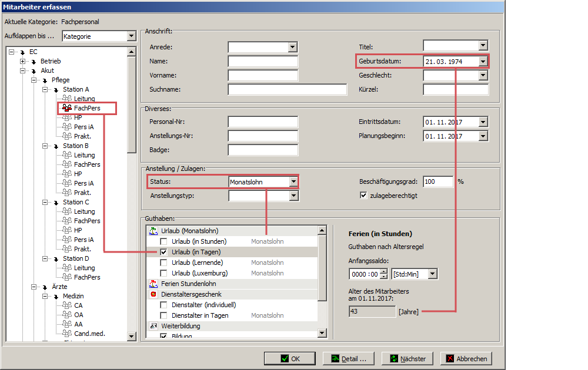588x370 pixels.
Task: Click the Name input field
Action: (x=263, y=61)
